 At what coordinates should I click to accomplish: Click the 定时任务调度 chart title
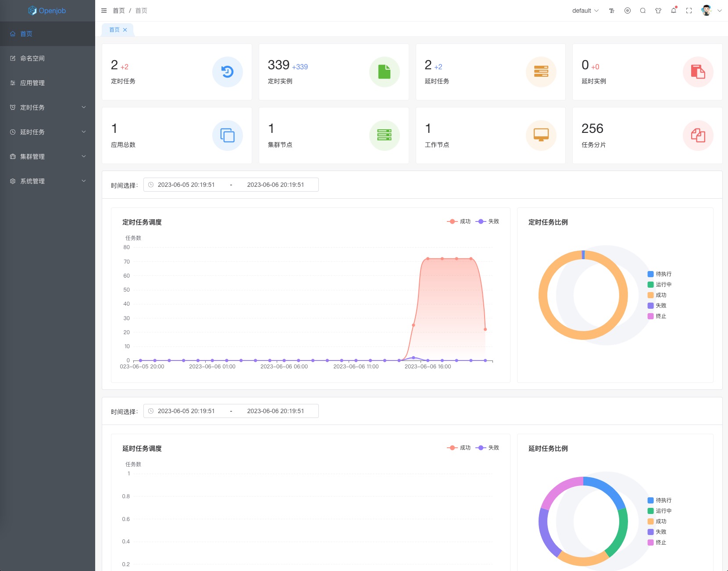[x=142, y=222]
